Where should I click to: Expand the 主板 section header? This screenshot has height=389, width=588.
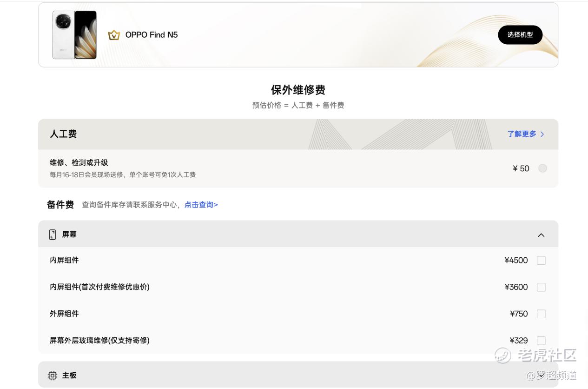298,375
